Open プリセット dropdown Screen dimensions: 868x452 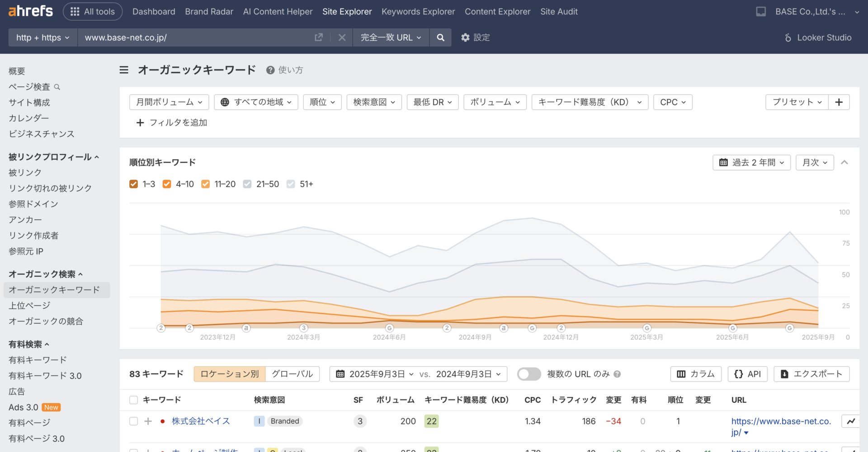797,102
